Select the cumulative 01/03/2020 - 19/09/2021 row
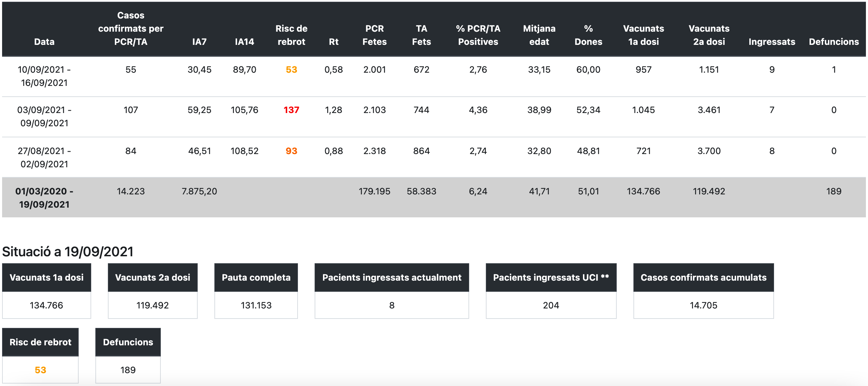The height and width of the screenshot is (386, 868). [x=44, y=198]
